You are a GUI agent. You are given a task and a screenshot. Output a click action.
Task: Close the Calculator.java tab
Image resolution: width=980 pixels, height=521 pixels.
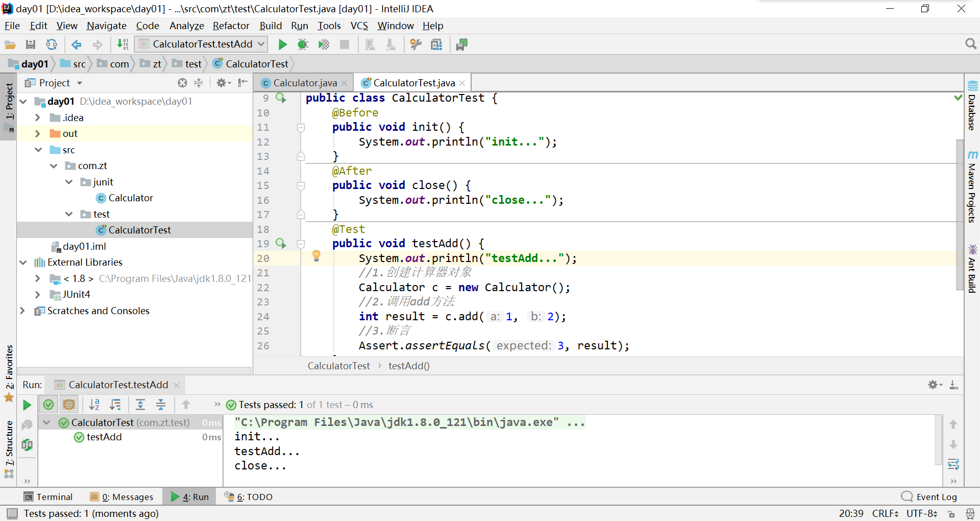pos(345,83)
